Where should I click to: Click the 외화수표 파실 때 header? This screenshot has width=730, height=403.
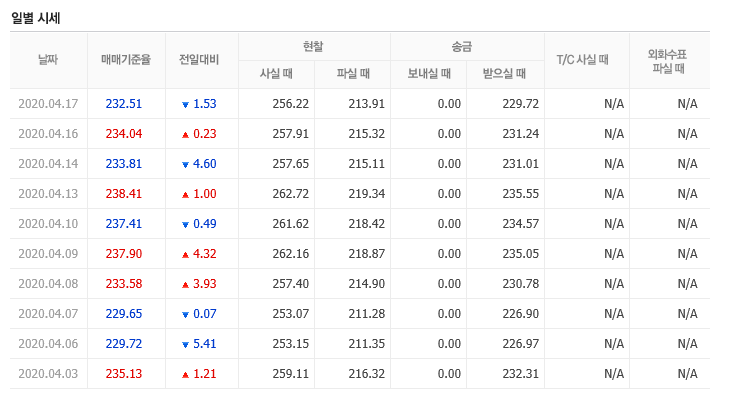click(668, 61)
